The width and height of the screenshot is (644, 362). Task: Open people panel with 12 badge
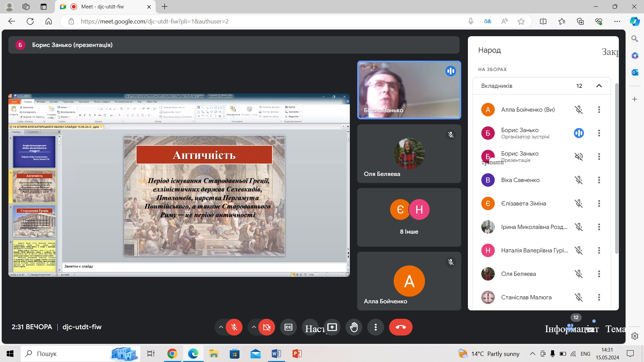tap(570, 327)
